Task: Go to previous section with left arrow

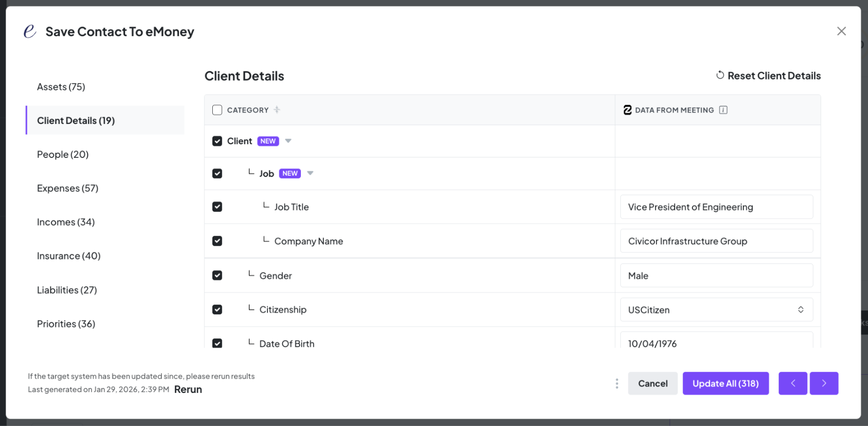Action: 792,383
